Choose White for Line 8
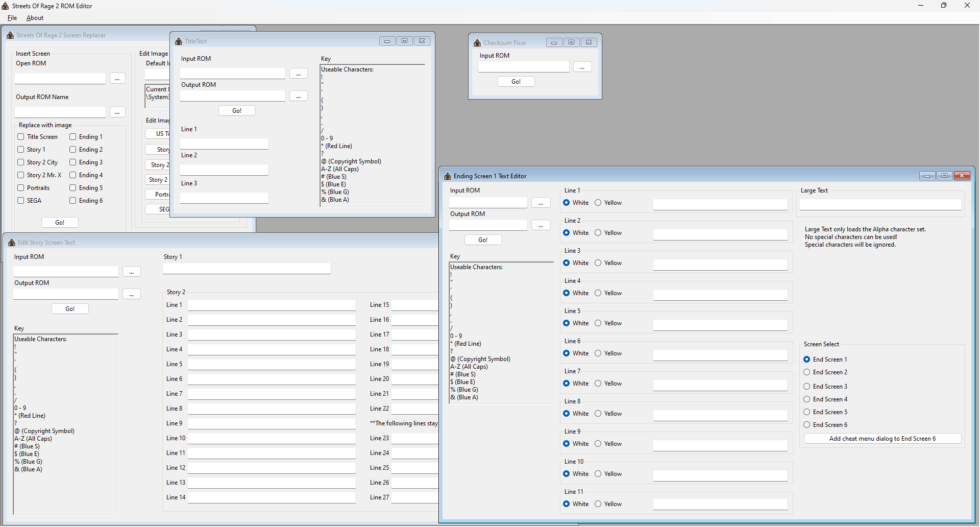This screenshot has width=980, height=527. click(567, 414)
